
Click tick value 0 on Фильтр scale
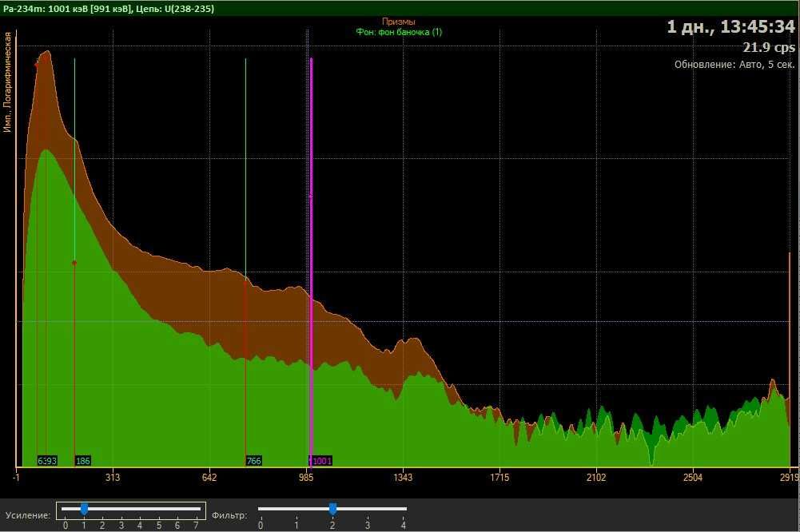(x=261, y=526)
